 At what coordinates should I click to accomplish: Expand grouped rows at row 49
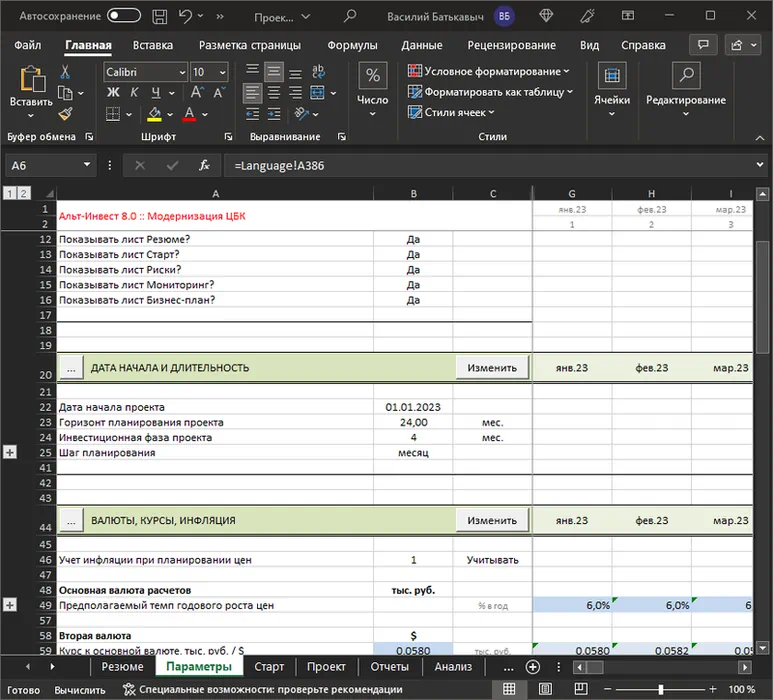(x=10, y=605)
